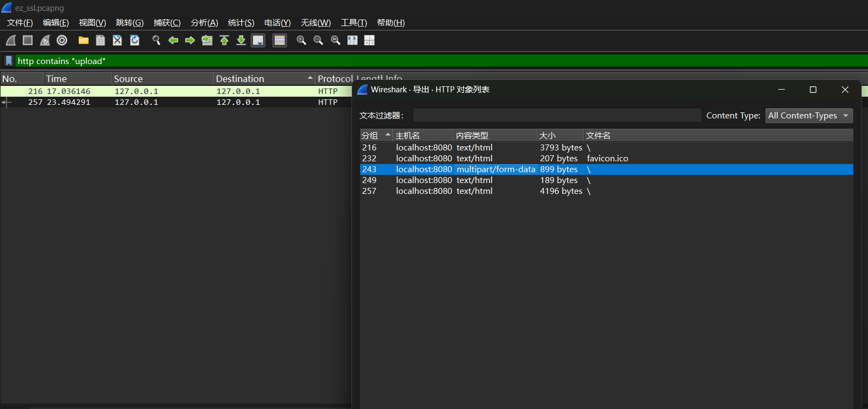Click the display filter bookmark icon
The height and width of the screenshot is (409, 868).
(x=9, y=61)
